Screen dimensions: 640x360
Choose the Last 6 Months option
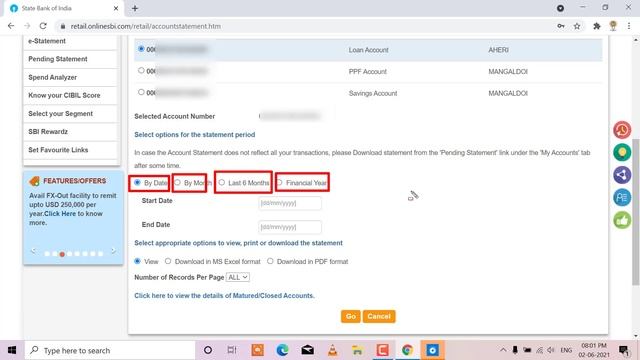point(222,182)
